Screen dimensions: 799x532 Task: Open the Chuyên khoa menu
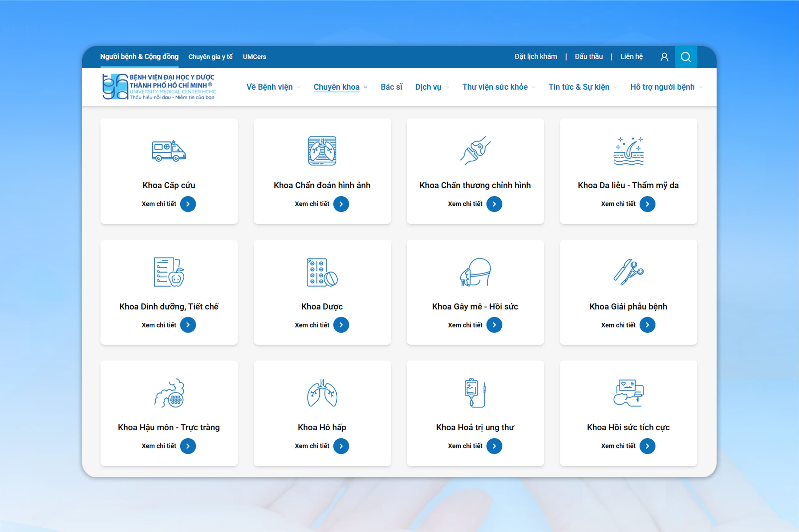click(x=336, y=87)
